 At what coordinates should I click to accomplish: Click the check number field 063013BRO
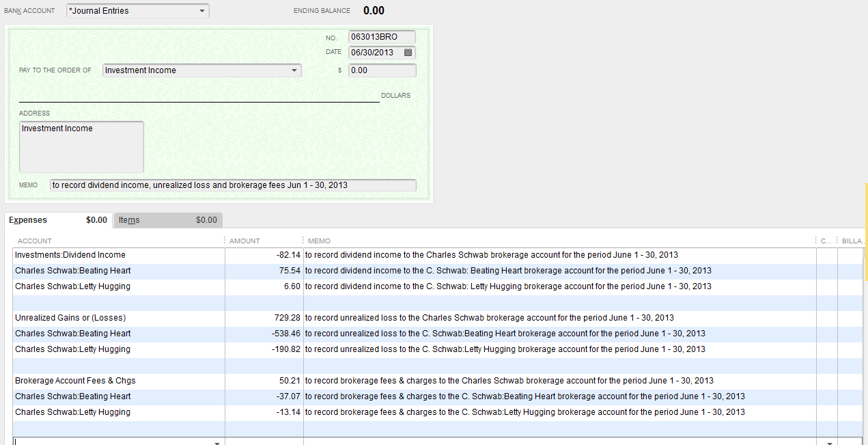[382, 37]
